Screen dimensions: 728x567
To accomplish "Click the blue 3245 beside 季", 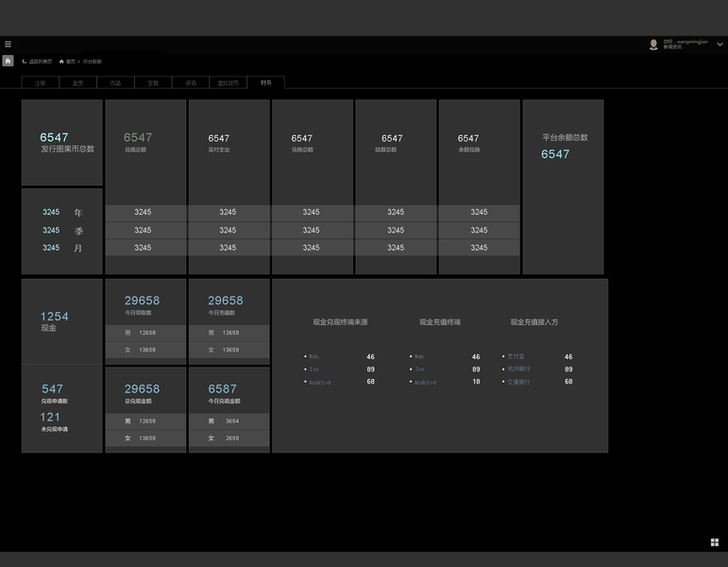I will pos(51,230).
